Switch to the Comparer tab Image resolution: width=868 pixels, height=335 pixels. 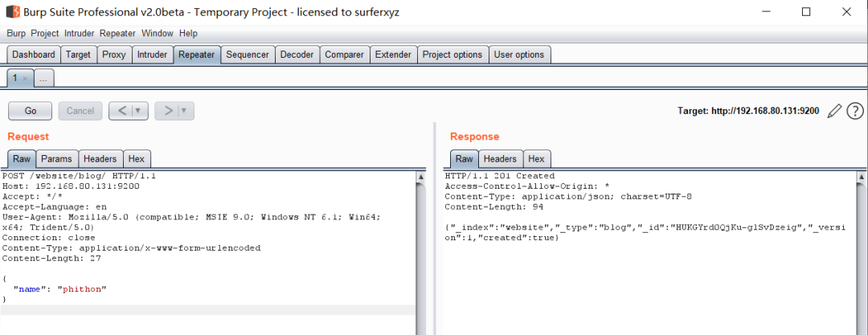(x=344, y=55)
